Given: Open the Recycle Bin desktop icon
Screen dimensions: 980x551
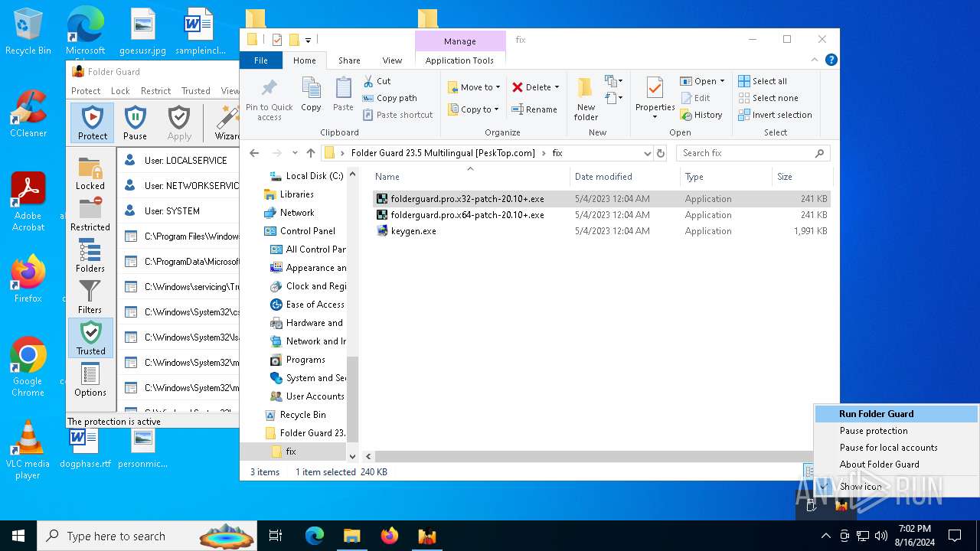Looking at the screenshot, I should 28,32.
